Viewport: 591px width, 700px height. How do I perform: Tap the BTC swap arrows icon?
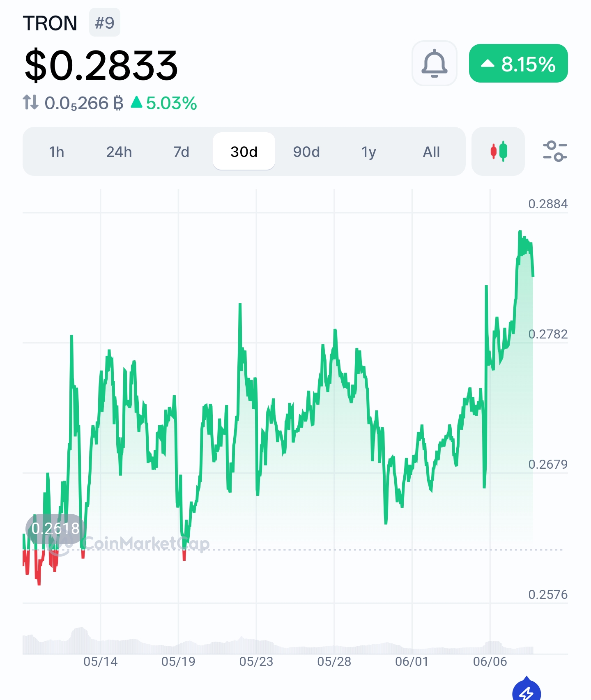coord(30,102)
